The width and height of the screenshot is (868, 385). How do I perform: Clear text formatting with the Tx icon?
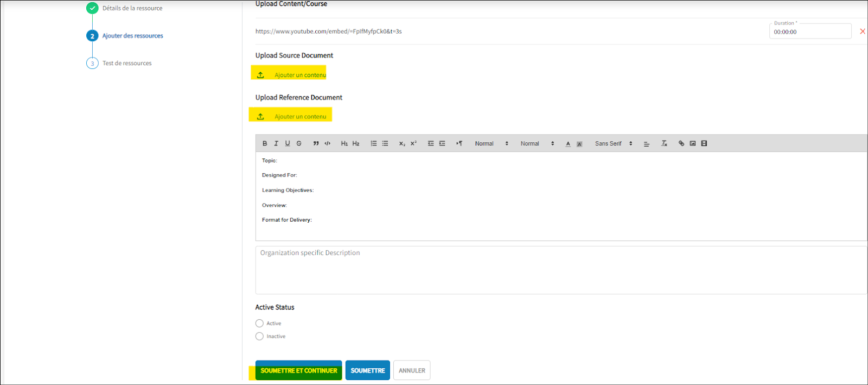point(664,143)
